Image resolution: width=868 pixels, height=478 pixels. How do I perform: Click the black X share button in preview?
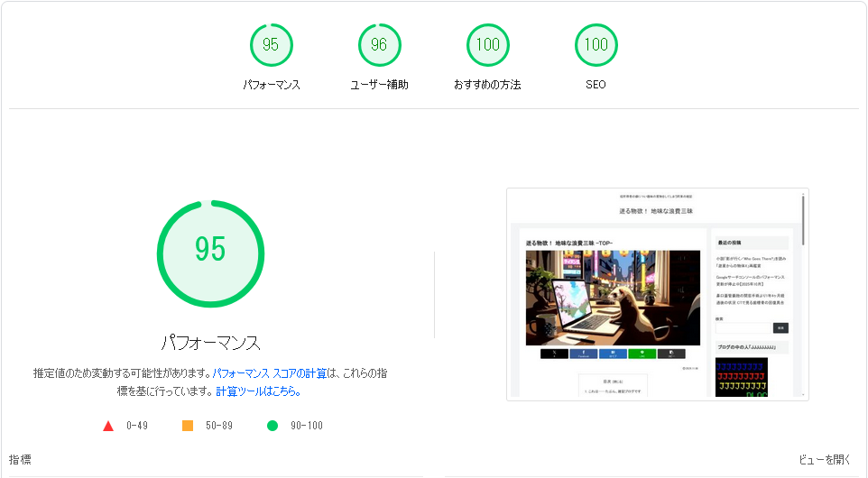553,354
